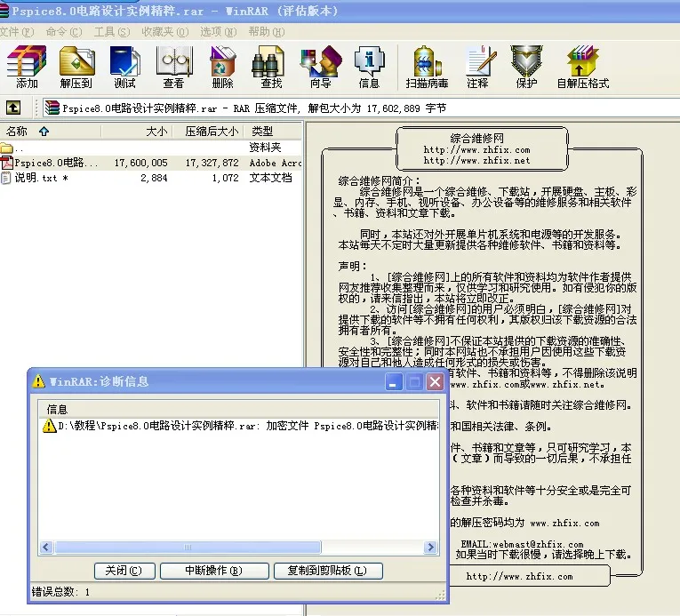Sort the file list by the 名称 column header
This screenshot has width=680, height=616.
(x=51, y=131)
